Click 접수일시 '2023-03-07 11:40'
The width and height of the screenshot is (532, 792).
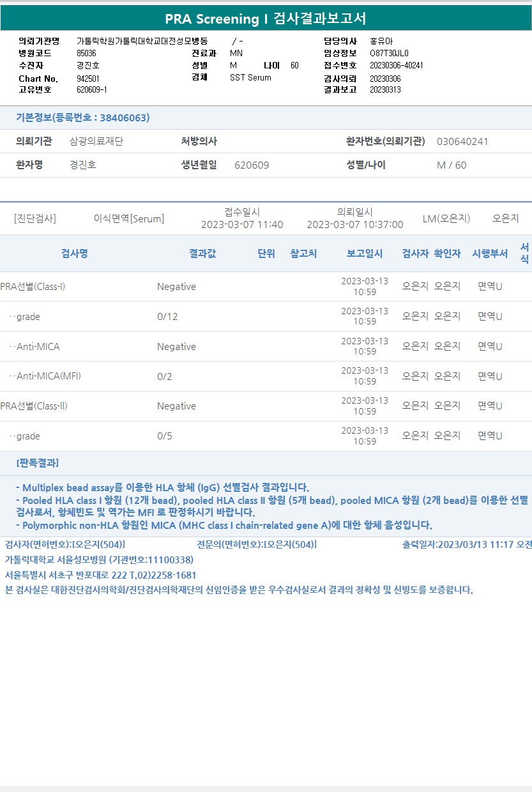[242, 224]
